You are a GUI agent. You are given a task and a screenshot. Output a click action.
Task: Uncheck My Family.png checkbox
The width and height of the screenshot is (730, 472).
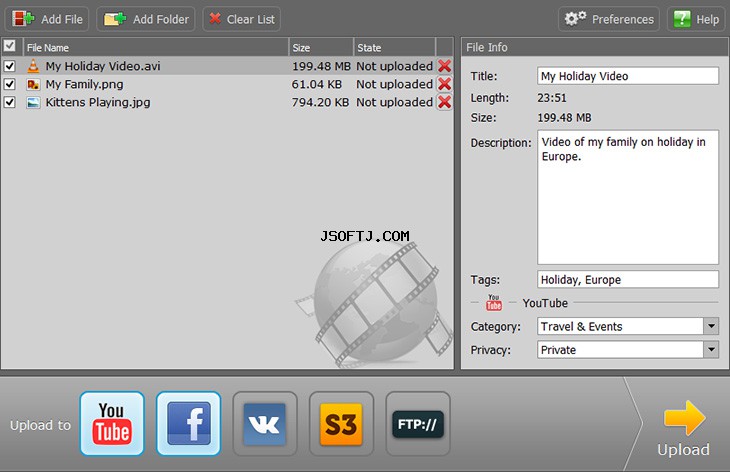(9, 84)
